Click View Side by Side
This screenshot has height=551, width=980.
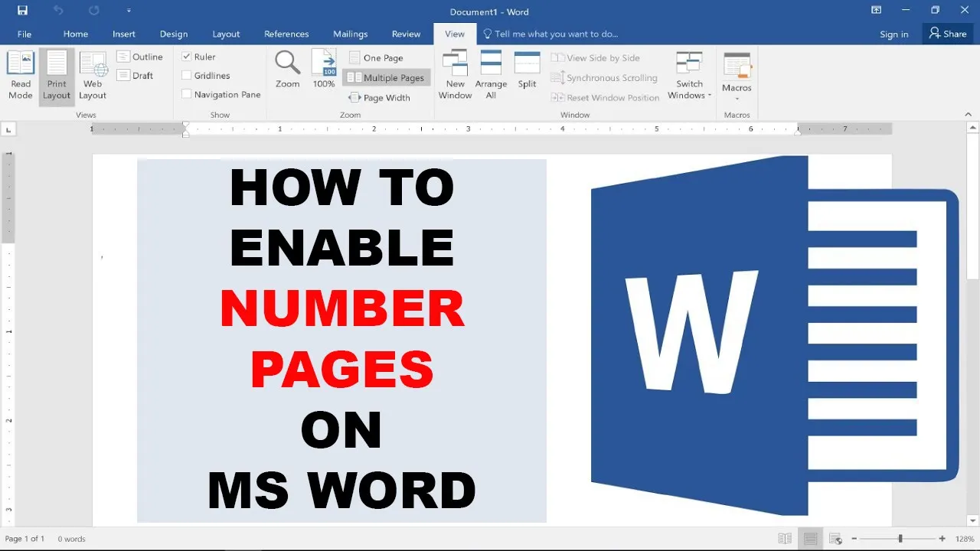596,57
